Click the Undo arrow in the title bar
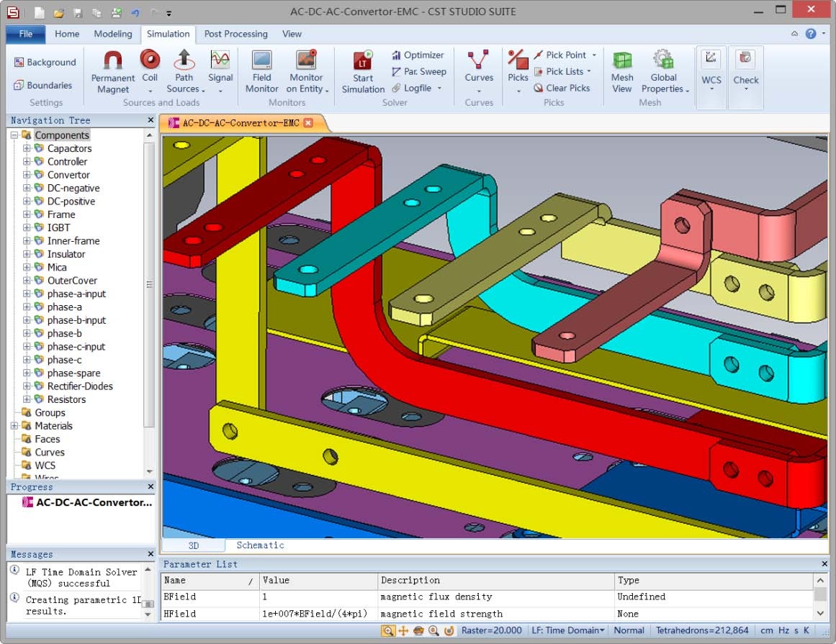This screenshot has height=644, width=836. [135, 13]
